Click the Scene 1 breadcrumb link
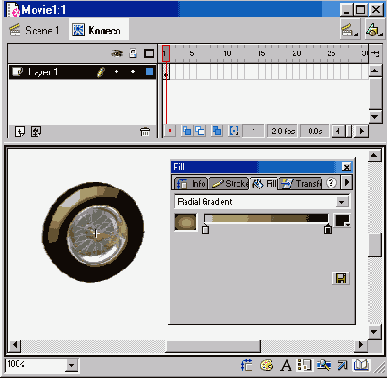This screenshot has width=387, height=378. point(34,30)
